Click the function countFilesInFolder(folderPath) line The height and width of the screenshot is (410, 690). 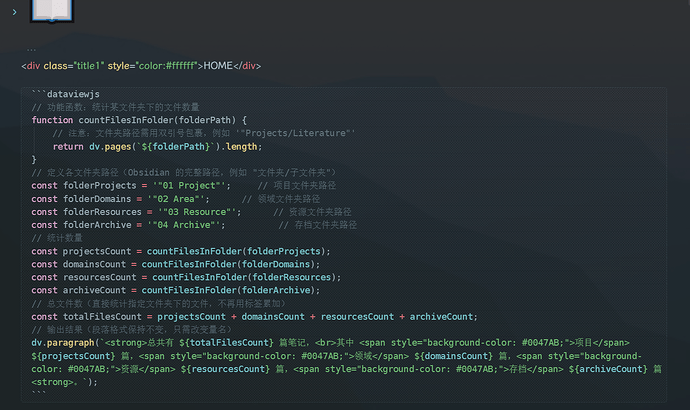pyautogui.click(x=139, y=120)
